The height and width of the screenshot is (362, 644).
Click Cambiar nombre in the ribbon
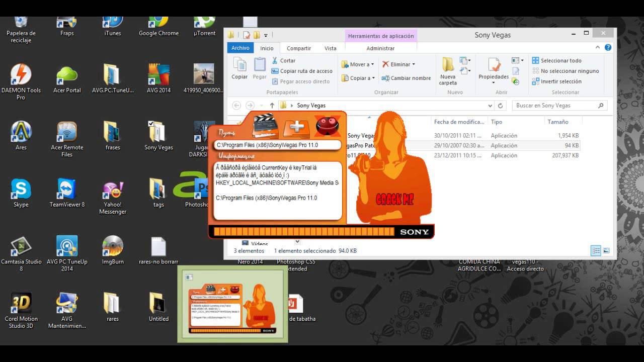(406, 78)
